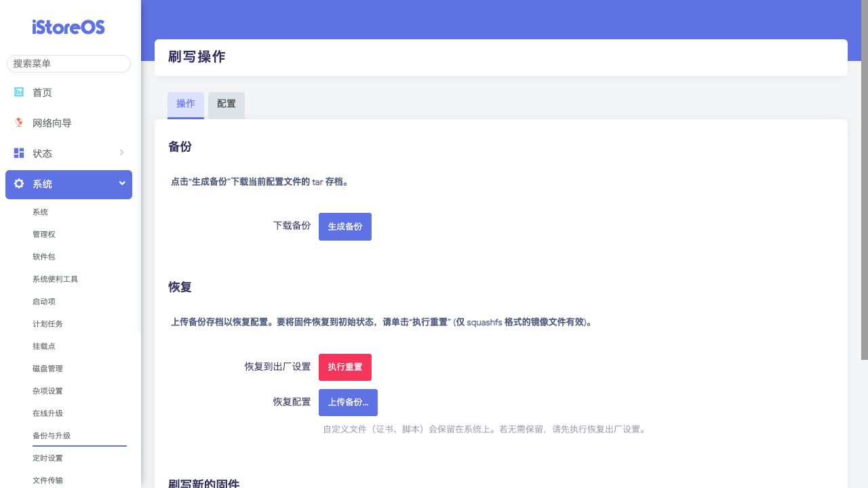Focus the 搜索菜单 search field
This screenshot has height=488, width=868.
tap(68, 64)
